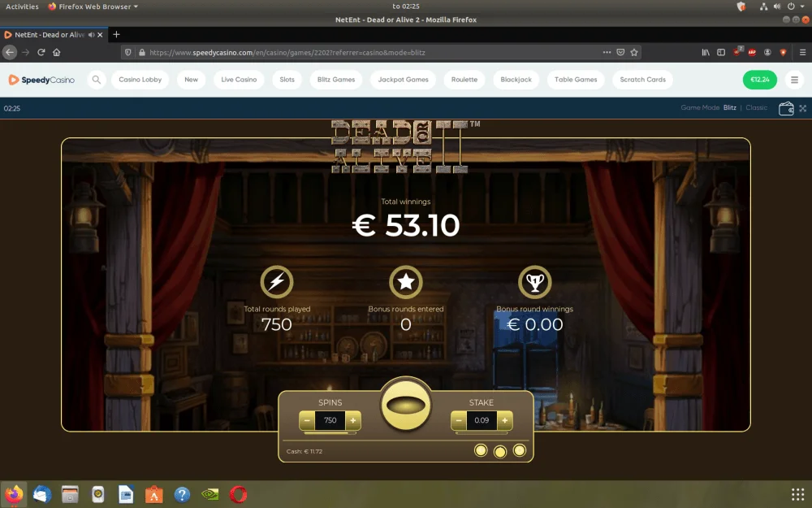Image resolution: width=812 pixels, height=508 pixels.
Task: Click the Adblock Plus ABP extension
Action: click(752, 52)
